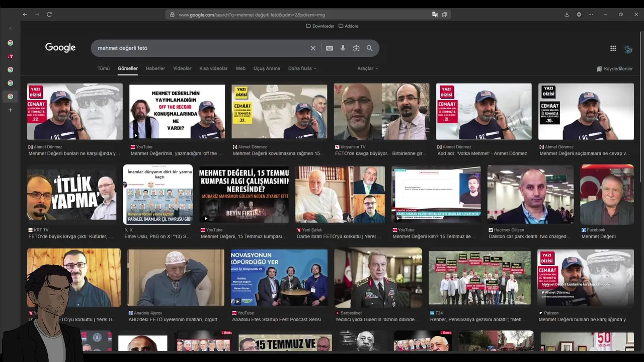Open link 'Kod adı: "Votka Mehmet" - Ahmet Dönmez'
644x362 pixels.
[x=482, y=154]
